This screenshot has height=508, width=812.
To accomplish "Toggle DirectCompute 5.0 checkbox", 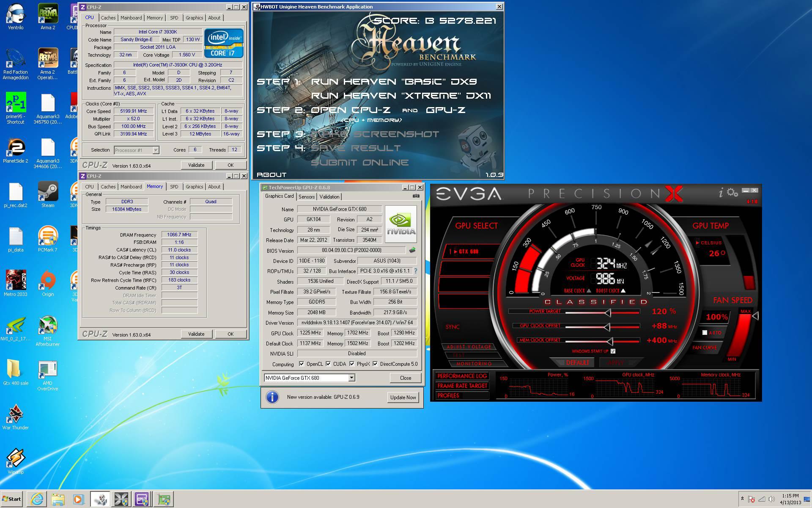I will click(x=375, y=364).
